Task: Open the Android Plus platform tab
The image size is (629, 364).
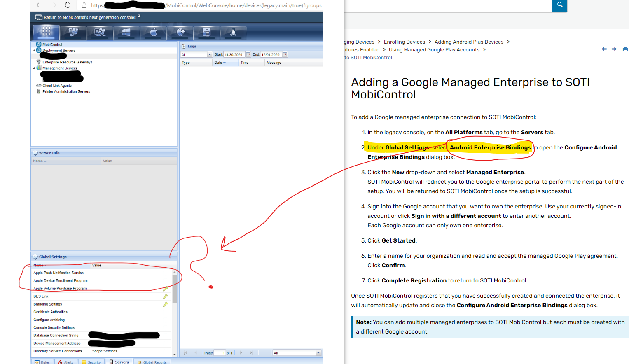Action: 180,33
